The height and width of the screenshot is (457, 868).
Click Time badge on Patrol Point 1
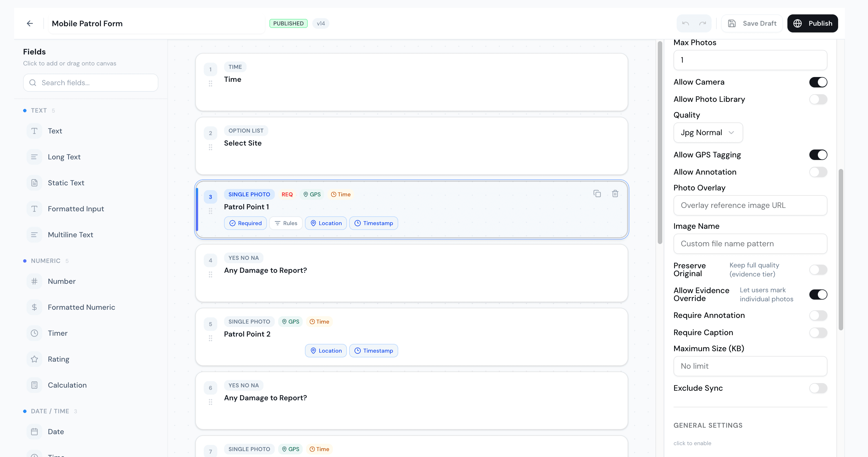340,194
